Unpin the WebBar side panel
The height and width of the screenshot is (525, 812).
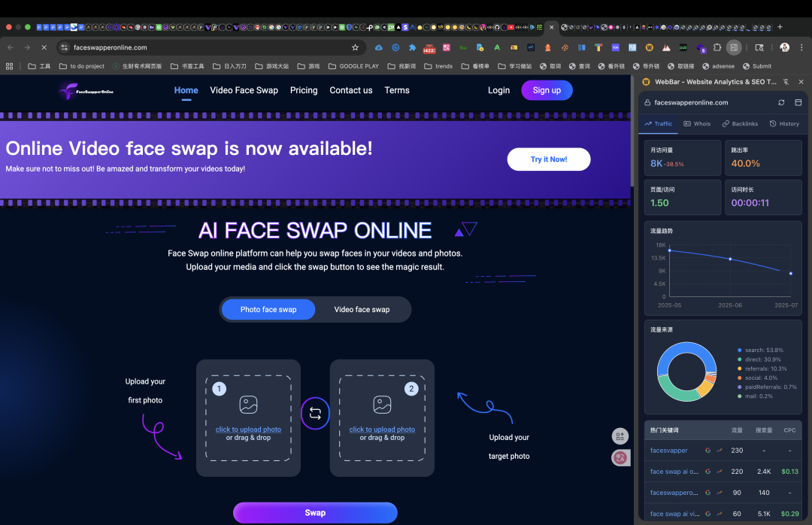pos(786,82)
